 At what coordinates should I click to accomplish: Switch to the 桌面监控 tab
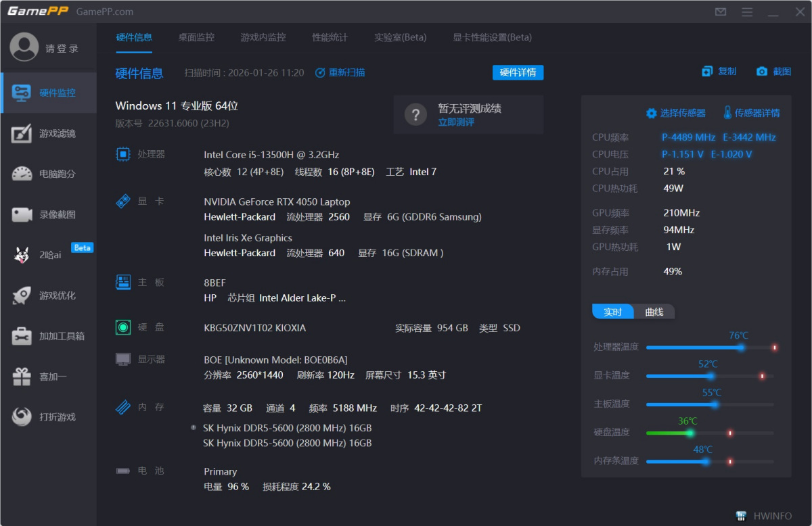click(x=196, y=38)
